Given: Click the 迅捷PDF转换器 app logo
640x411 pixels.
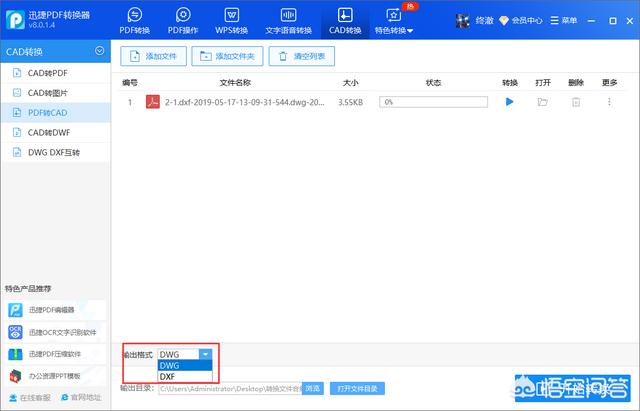Looking at the screenshot, I should click(x=15, y=20).
